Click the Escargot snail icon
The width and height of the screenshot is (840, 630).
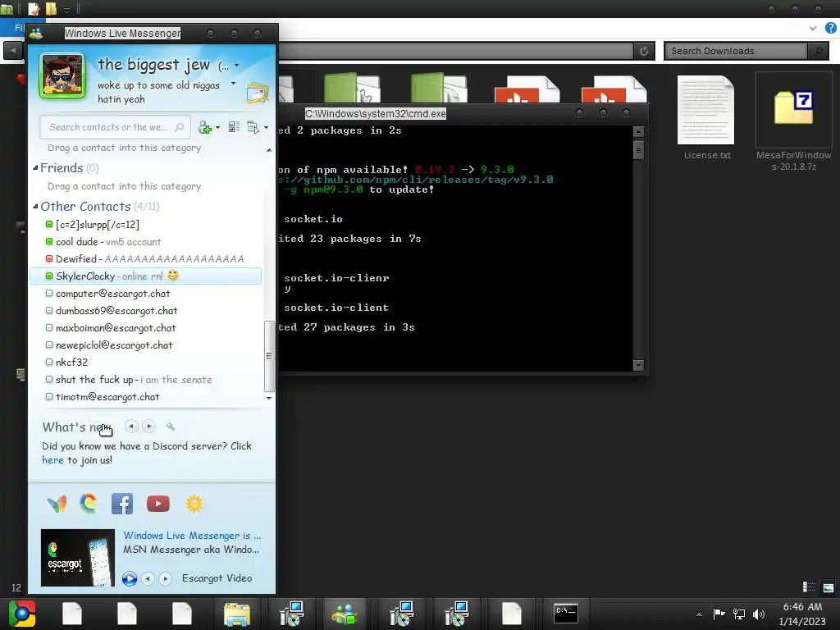coord(89,504)
